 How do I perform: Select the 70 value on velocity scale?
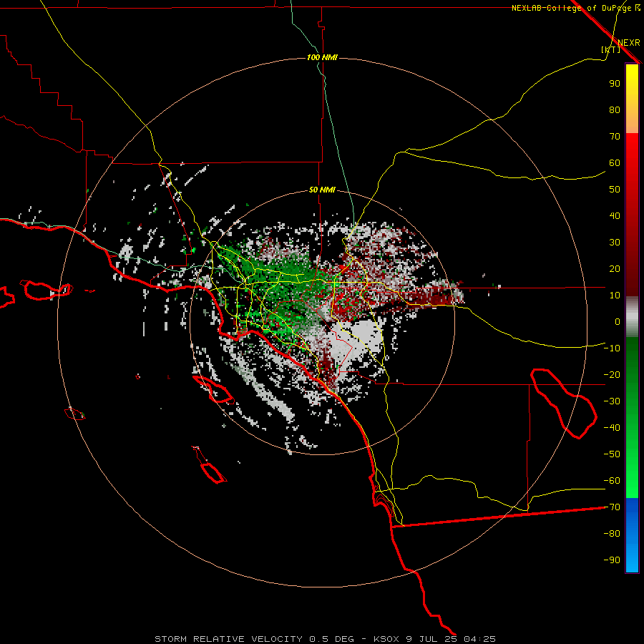point(615,137)
